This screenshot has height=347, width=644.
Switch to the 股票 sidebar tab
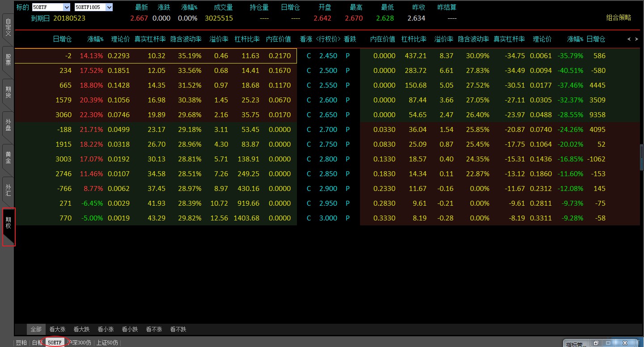[x=8, y=60]
